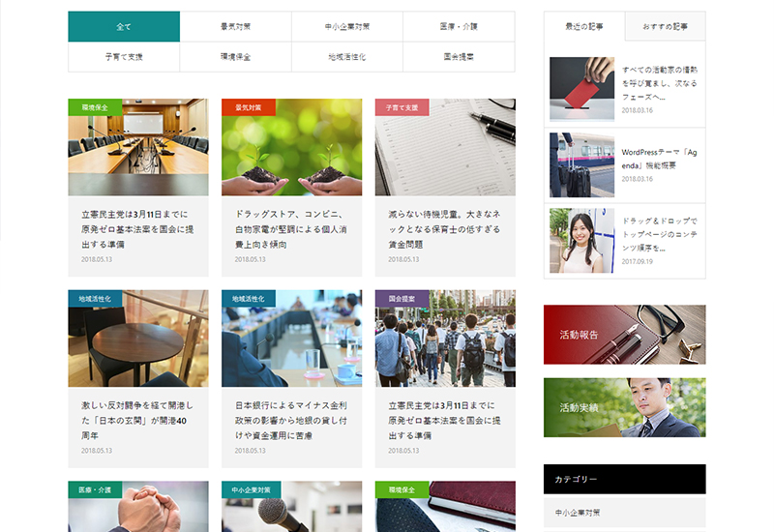This screenshot has height=532, width=774.
Task: Open the meeting table with glasses thumbnail
Action: (x=292, y=339)
